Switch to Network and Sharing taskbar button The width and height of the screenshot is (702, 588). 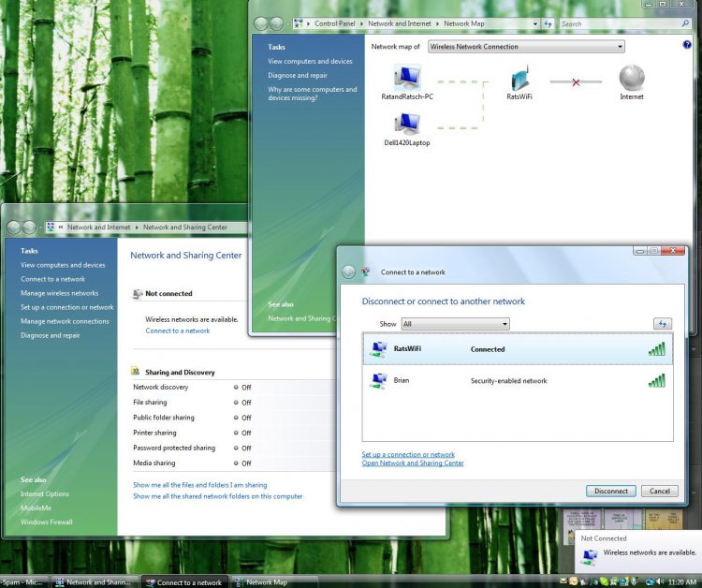click(94, 582)
